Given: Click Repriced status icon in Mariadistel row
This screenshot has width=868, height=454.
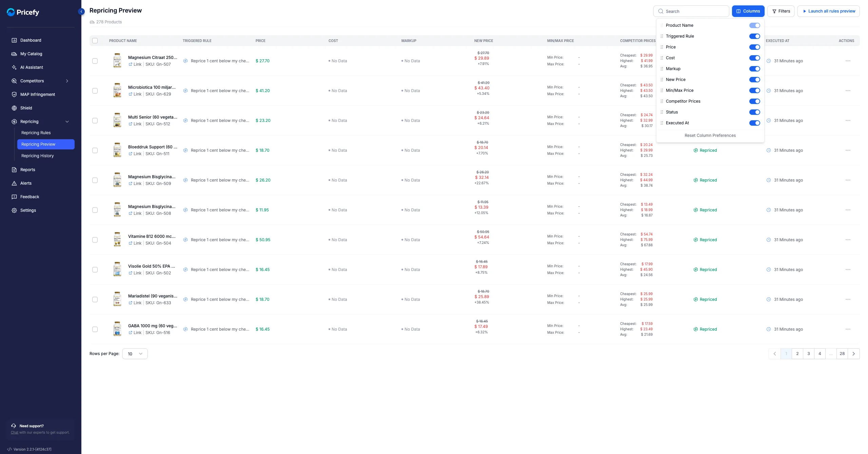Looking at the screenshot, I should pyautogui.click(x=696, y=300).
